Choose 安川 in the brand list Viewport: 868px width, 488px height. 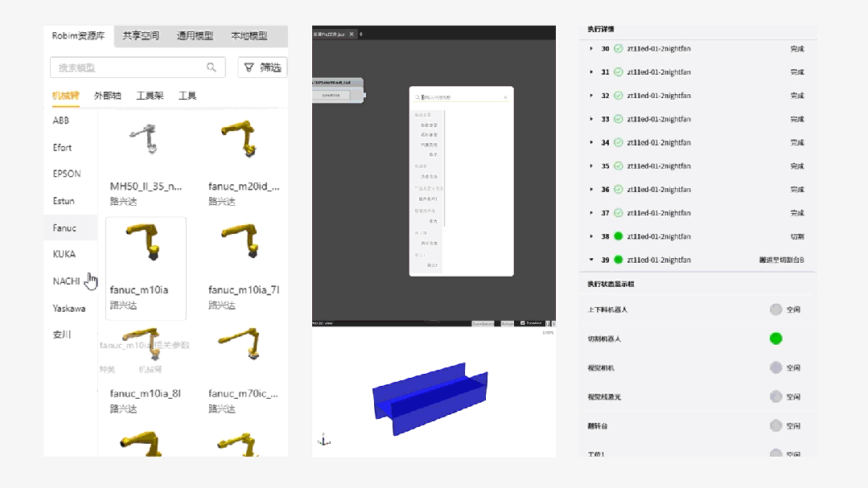[x=61, y=334]
